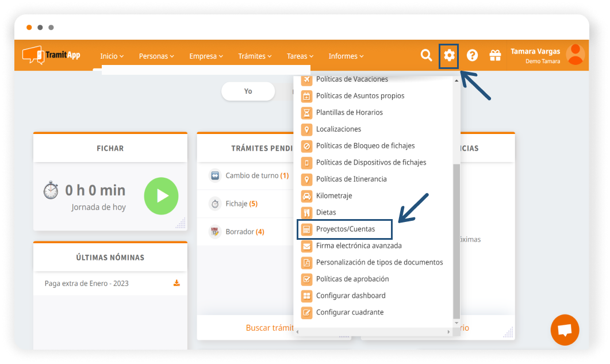Click the TramitApp logo

point(51,55)
